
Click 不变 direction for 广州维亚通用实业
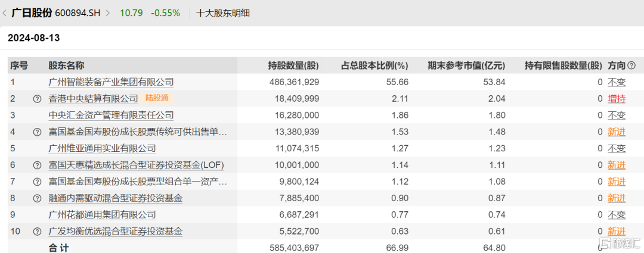[x=617, y=148]
